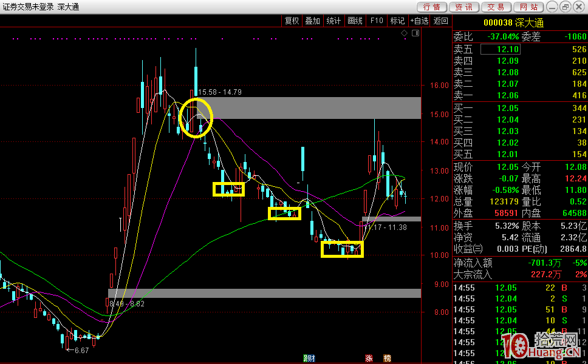Image resolution: width=588 pixels, height=364 pixels.
Task: Click the 股本 value 5.23亿
Action: (x=574, y=226)
